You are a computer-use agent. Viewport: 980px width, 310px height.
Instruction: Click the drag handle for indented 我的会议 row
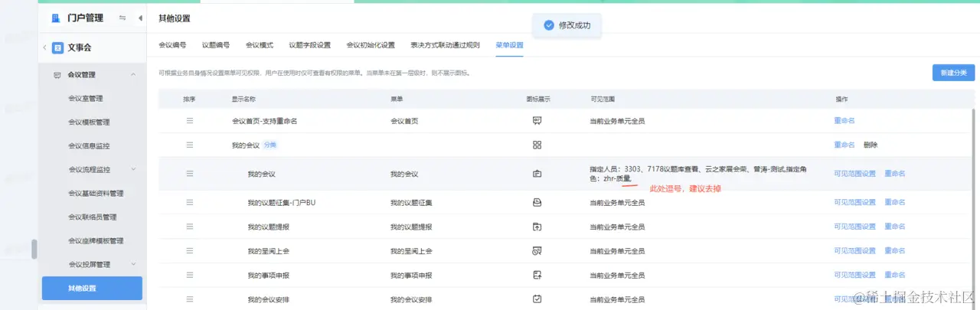click(190, 174)
